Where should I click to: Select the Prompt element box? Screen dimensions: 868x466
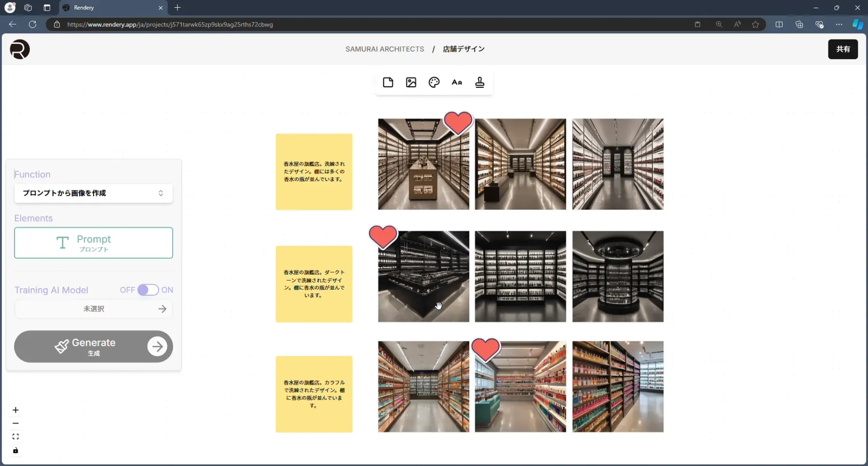click(x=93, y=243)
